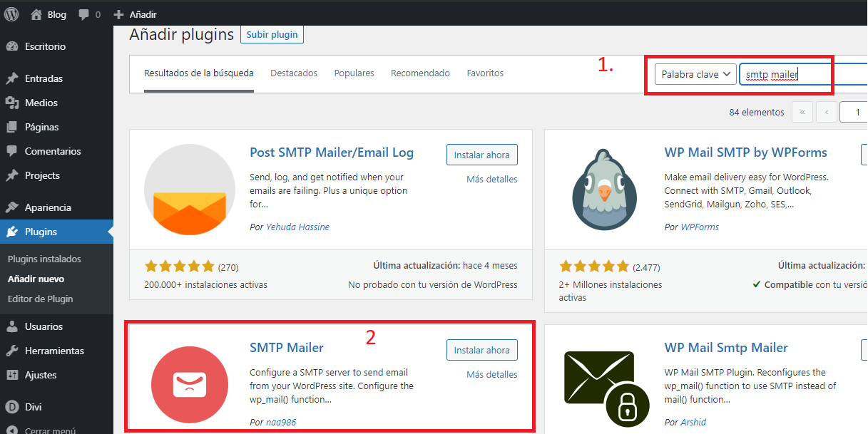Open the Blog site link
This screenshot has height=434, width=868.
click(49, 14)
